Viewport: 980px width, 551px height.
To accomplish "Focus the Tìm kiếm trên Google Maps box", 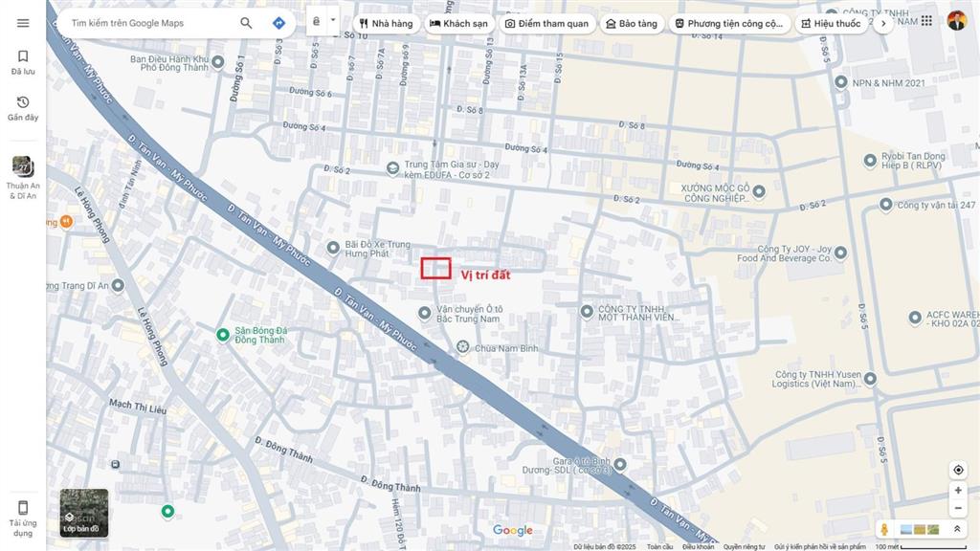I will [x=150, y=23].
